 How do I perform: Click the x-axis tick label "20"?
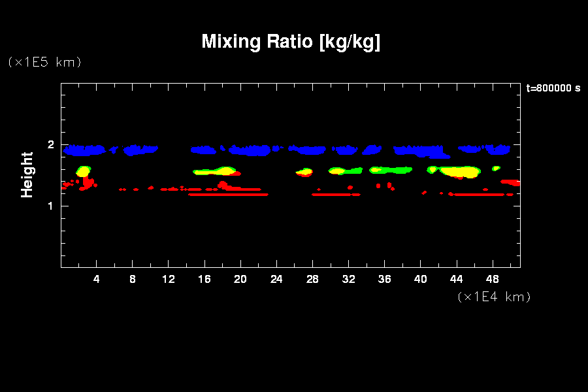(x=241, y=279)
